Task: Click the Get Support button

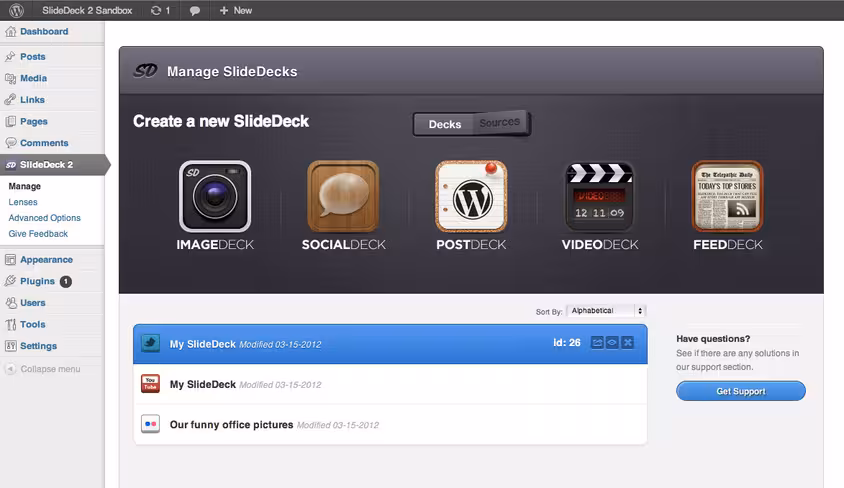Action: click(741, 391)
